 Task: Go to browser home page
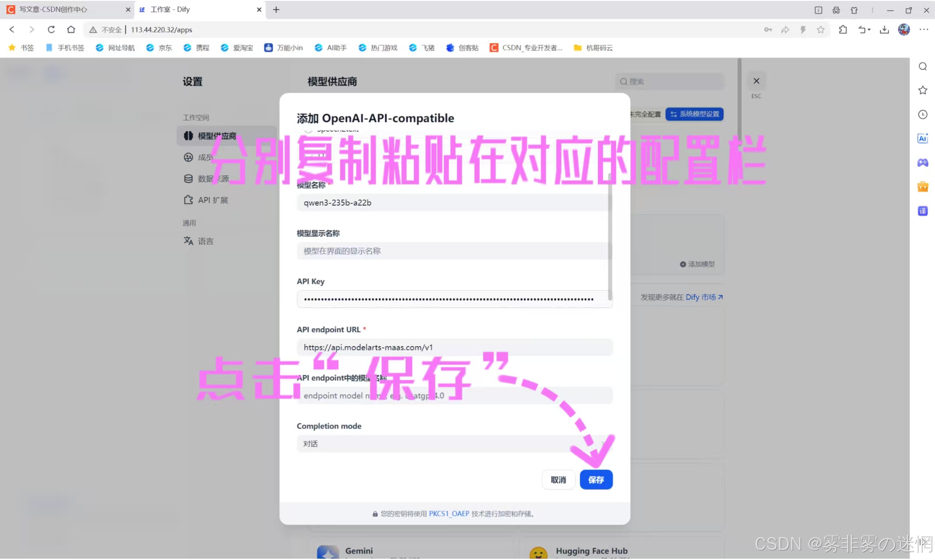point(71,29)
